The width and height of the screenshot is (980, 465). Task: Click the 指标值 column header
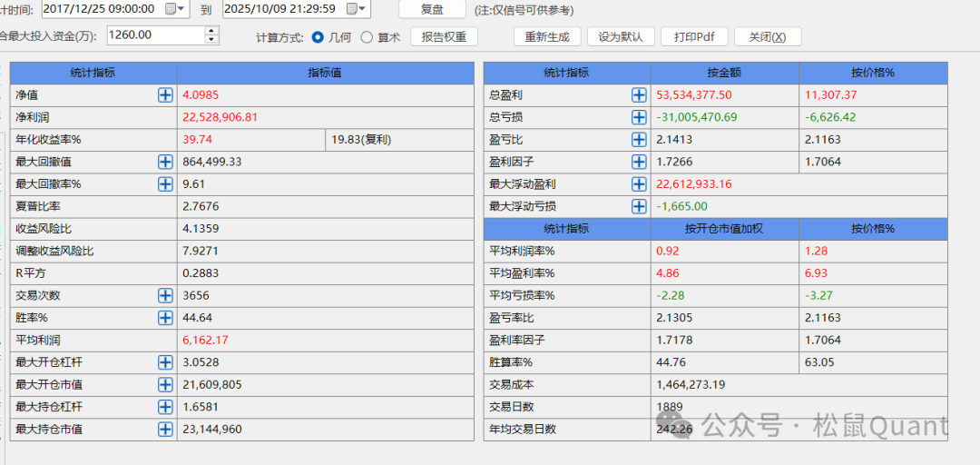(x=325, y=73)
